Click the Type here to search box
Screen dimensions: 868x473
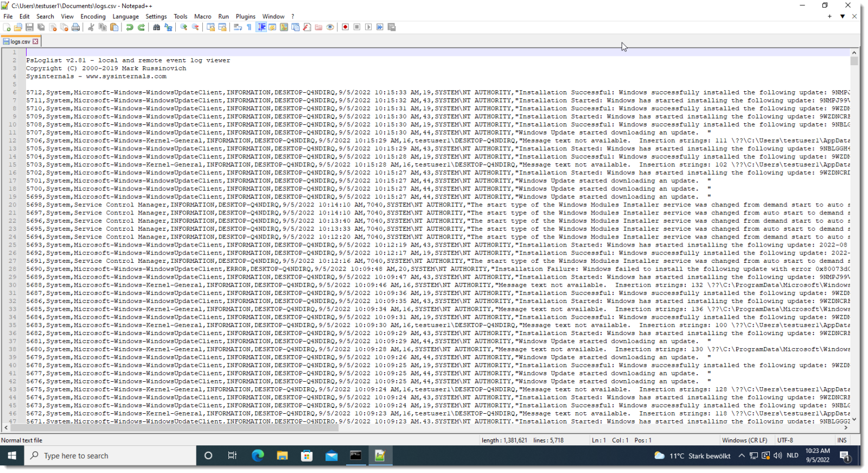coord(110,456)
